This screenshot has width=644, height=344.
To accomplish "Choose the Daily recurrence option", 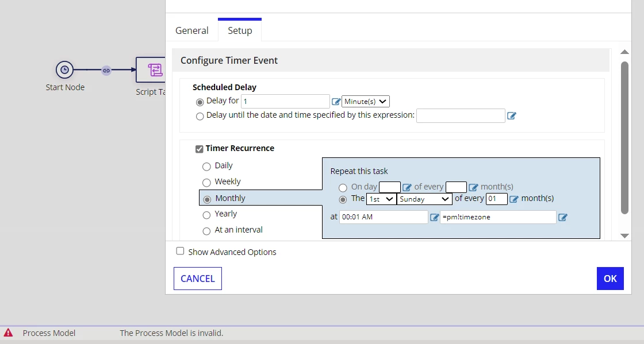I will pyautogui.click(x=206, y=167).
